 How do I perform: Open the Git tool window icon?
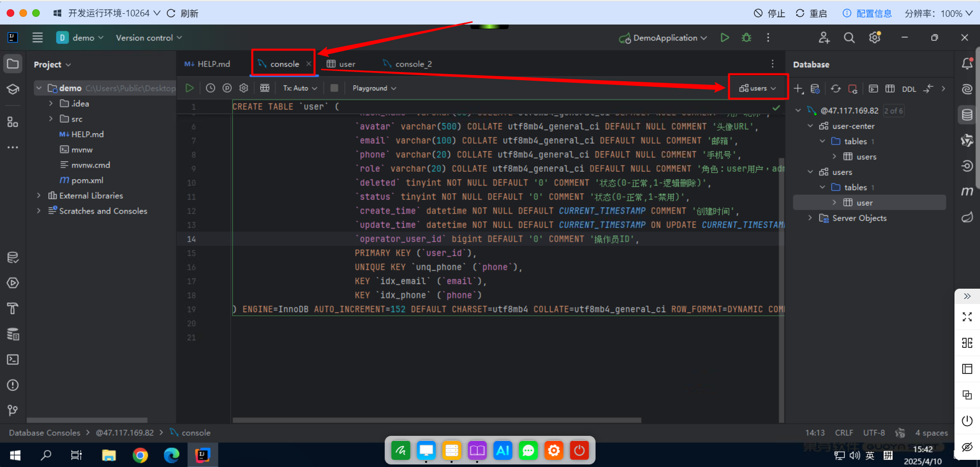pyautogui.click(x=13, y=410)
